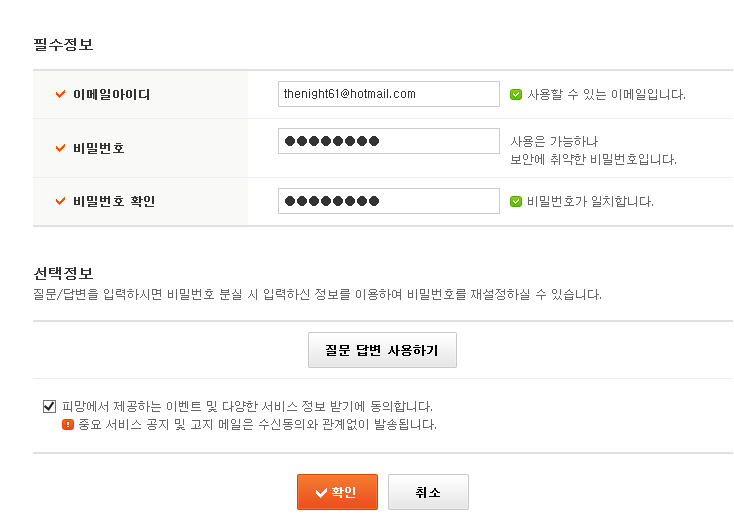
Task: Click the 선택정보 section heading
Action: pos(63,273)
